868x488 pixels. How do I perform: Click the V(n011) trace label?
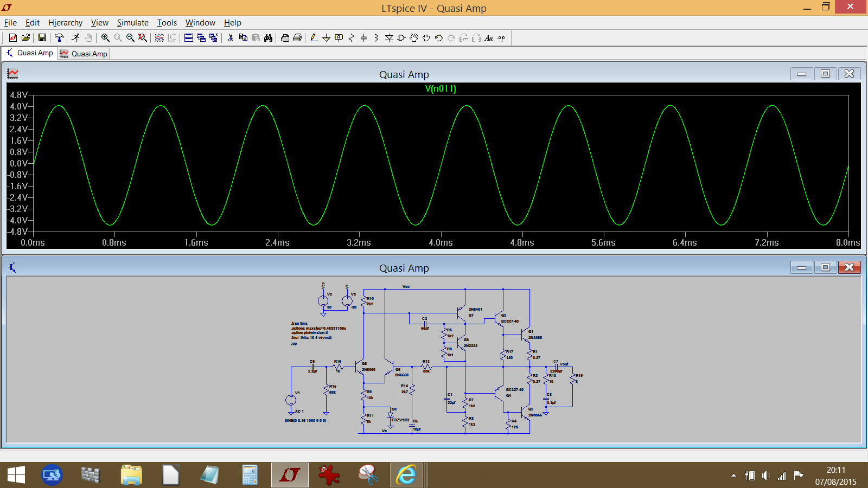pos(441,88)
